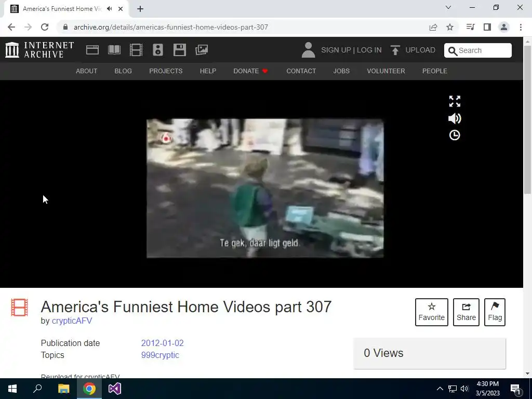
Task: Show hidden system tray icons
Action: 440,389
